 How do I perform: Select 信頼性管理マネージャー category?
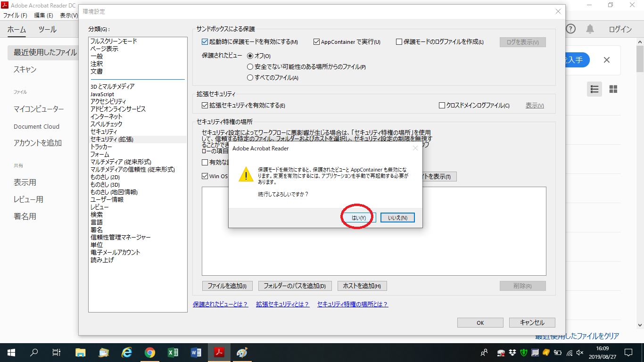click(x=121, y=237)
